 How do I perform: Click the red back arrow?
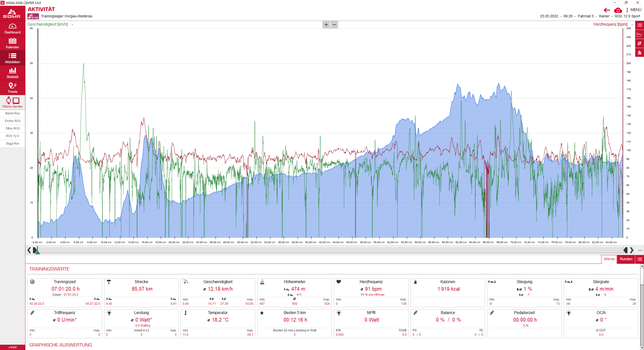(x=607, y=10)
